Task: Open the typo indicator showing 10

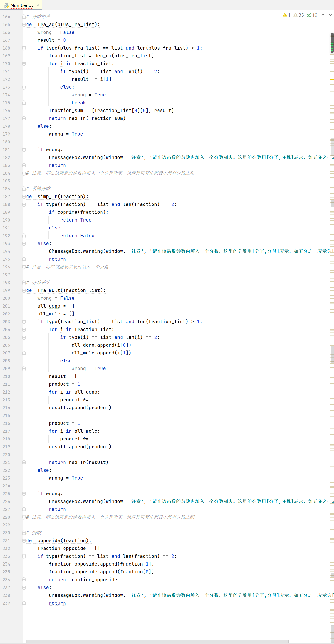Action: [312, 15]
